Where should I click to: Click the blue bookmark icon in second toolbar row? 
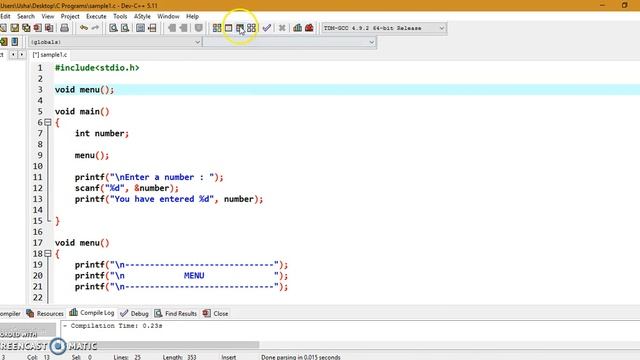click(x=15, y=42)
